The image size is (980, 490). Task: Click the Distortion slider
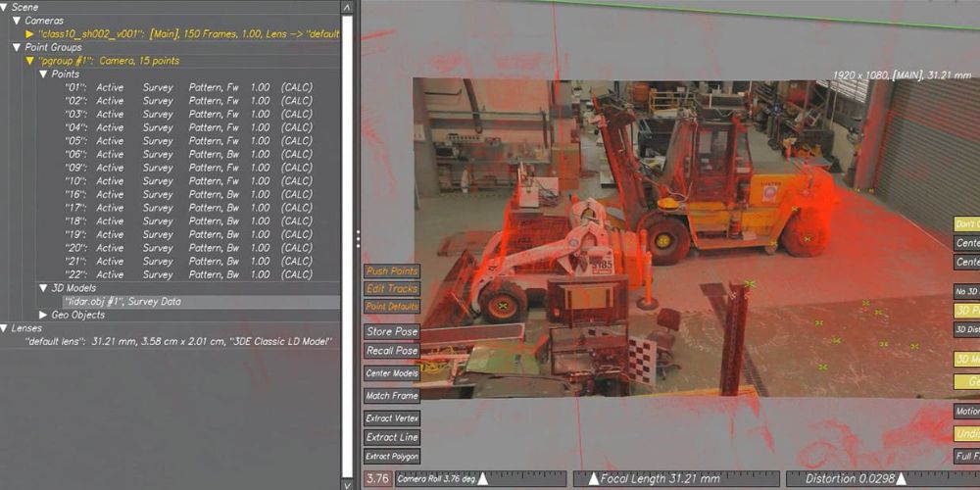(x=883, y=479)
